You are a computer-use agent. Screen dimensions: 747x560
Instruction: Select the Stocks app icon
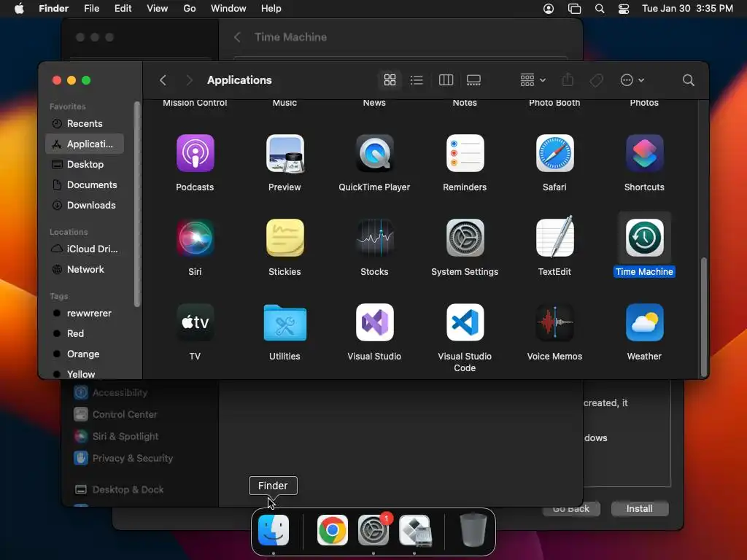click(374, 238)
